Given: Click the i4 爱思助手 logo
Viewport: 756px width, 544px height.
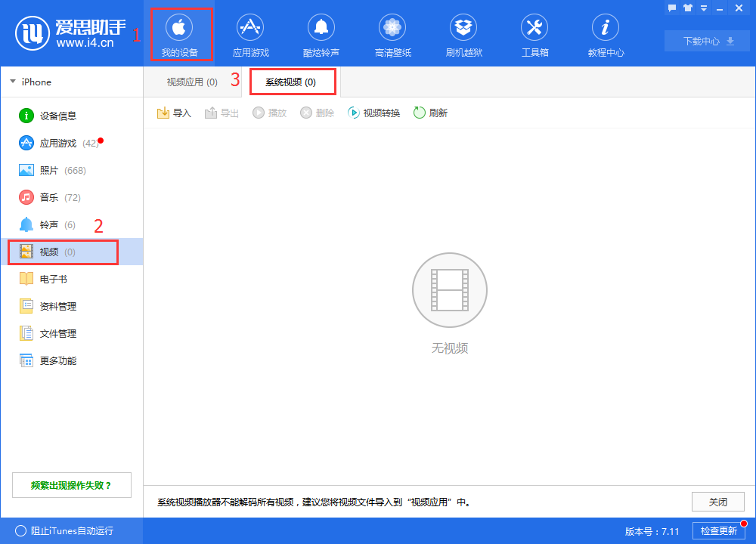Looking at the screenshot, I should 70,33.
